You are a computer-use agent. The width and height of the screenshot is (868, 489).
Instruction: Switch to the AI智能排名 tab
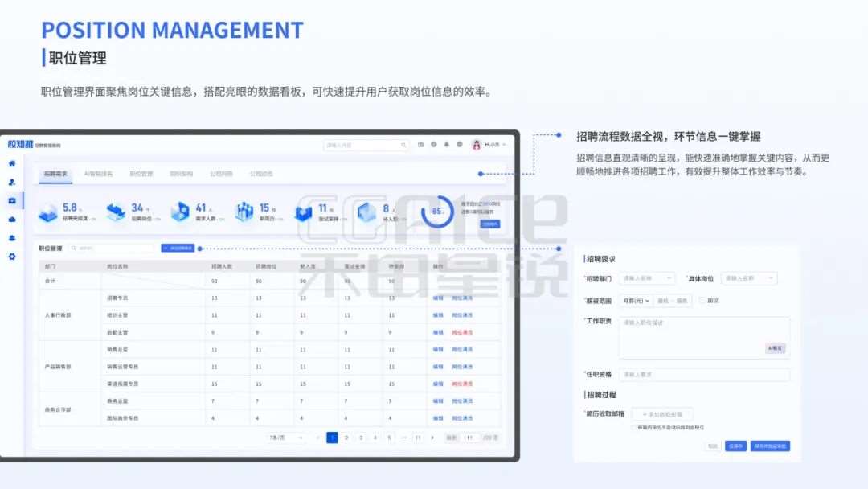(99, 174)
